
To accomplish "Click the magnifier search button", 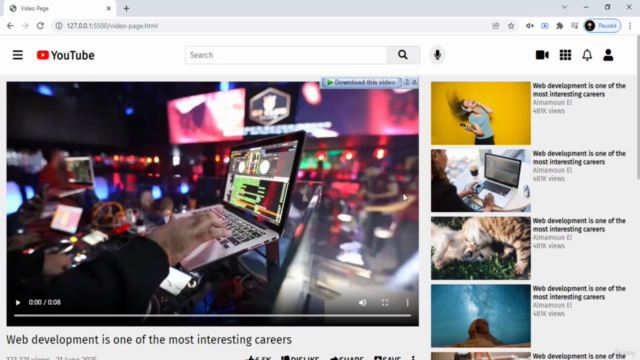I will coord(403,55).
